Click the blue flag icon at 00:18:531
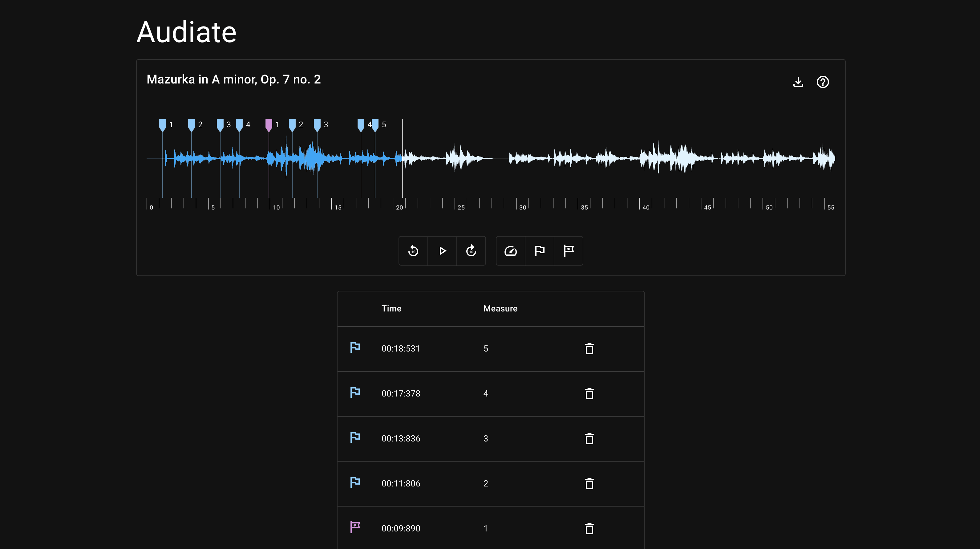The width and height of the screenshot is (980, 549). click(x=355, y=347)
